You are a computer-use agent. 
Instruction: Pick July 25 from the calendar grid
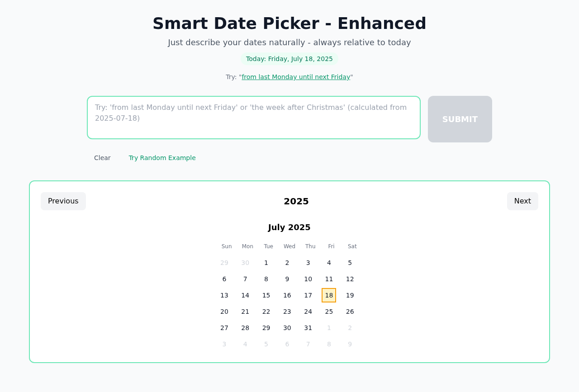point(328,312)
